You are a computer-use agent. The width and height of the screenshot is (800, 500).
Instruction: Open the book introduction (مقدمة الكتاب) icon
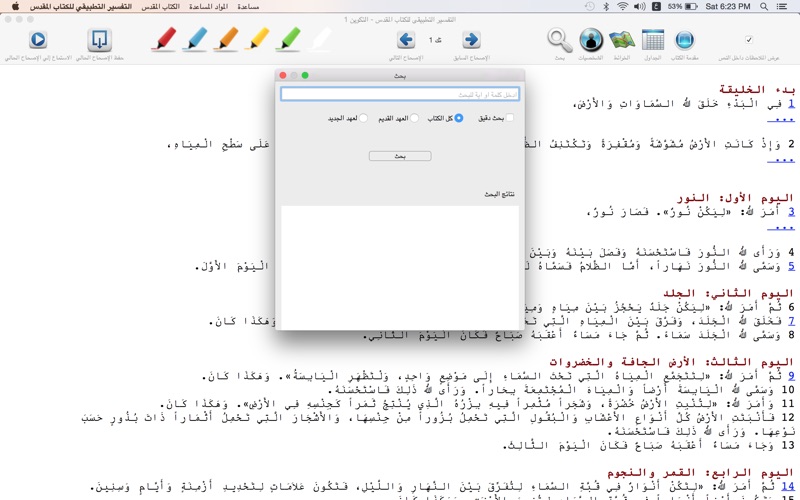pos(684,39)
